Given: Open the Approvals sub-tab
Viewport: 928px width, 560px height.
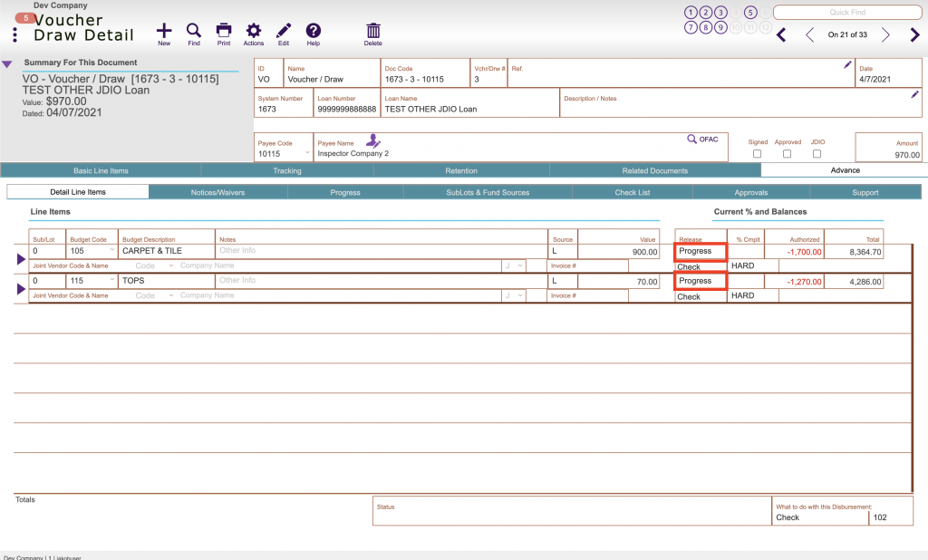Looking at the screenshot, I should pos(751,192).
